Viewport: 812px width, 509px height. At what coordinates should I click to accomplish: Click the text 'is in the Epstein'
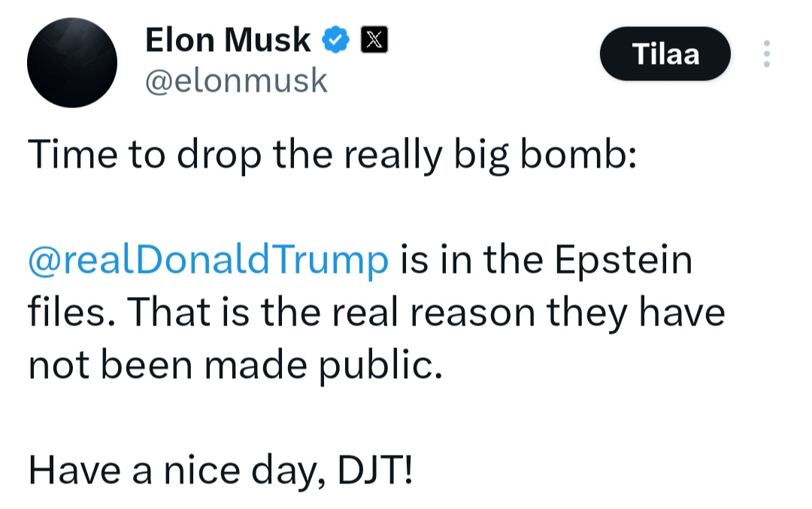click(547, 260)
